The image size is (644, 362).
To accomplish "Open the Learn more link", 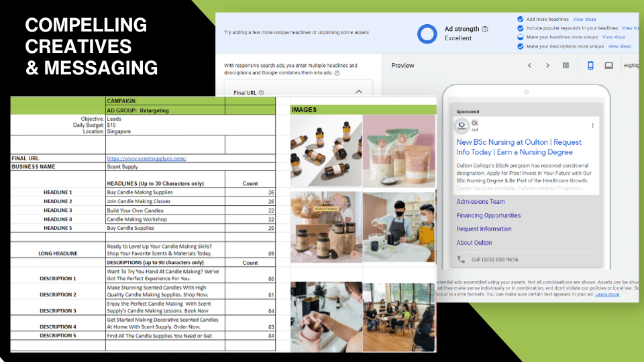I will [x=607, y=294].
